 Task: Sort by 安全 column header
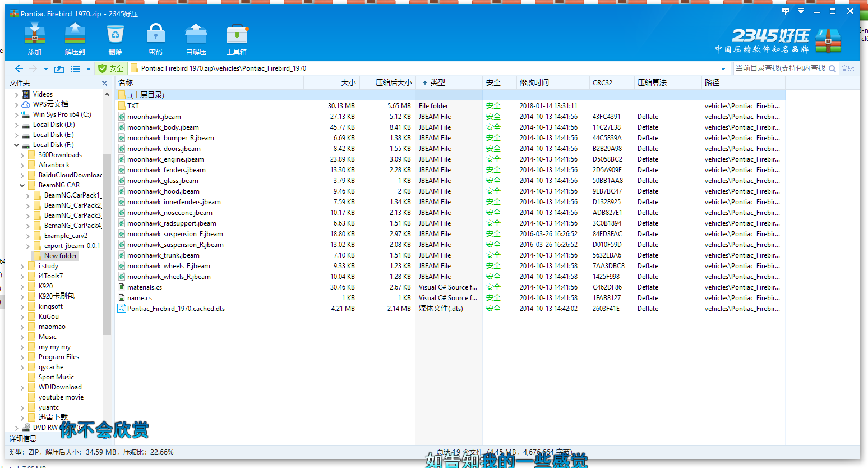click(499, 82)
